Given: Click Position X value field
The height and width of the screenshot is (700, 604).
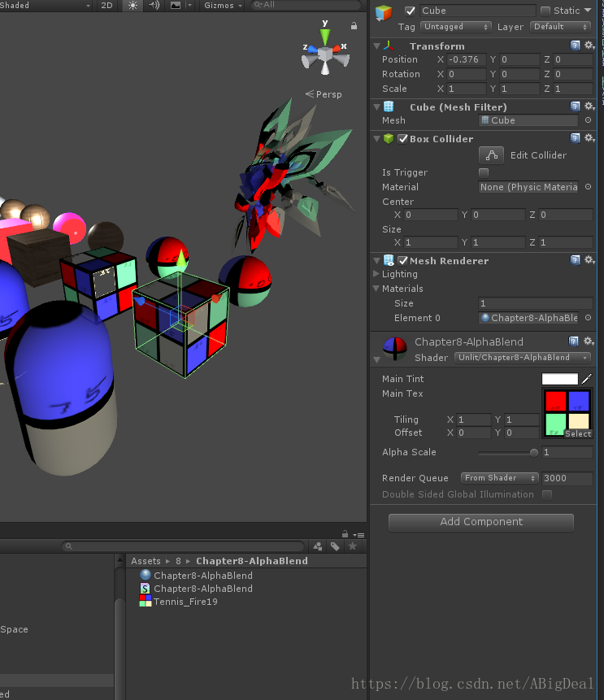Looking at the screenshot, I should coord(466,59).
